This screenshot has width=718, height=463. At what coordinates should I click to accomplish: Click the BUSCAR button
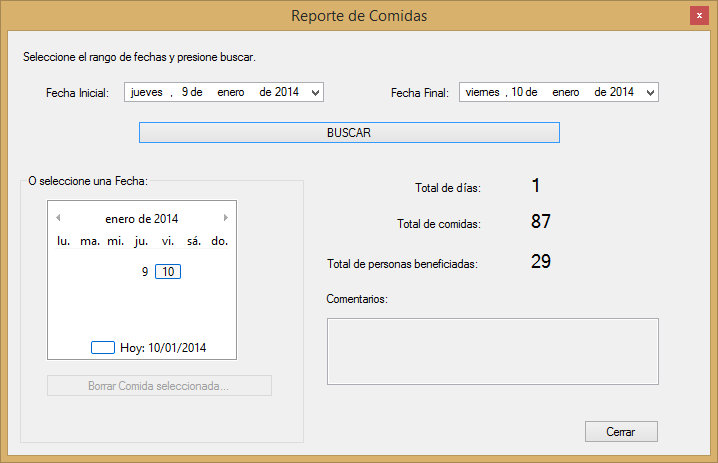(349, 132)
